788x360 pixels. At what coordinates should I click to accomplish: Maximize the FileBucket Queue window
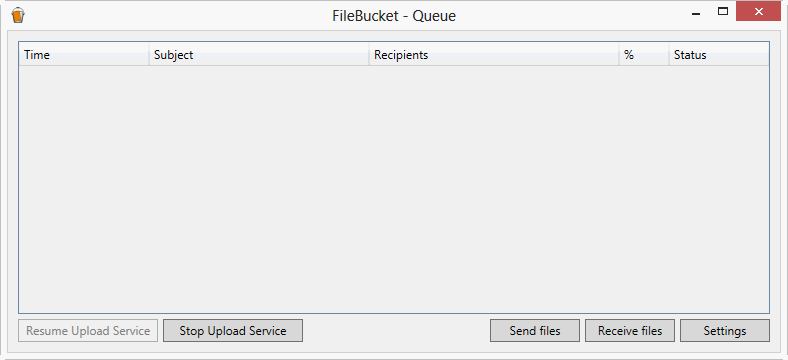(x=723, y=12)
